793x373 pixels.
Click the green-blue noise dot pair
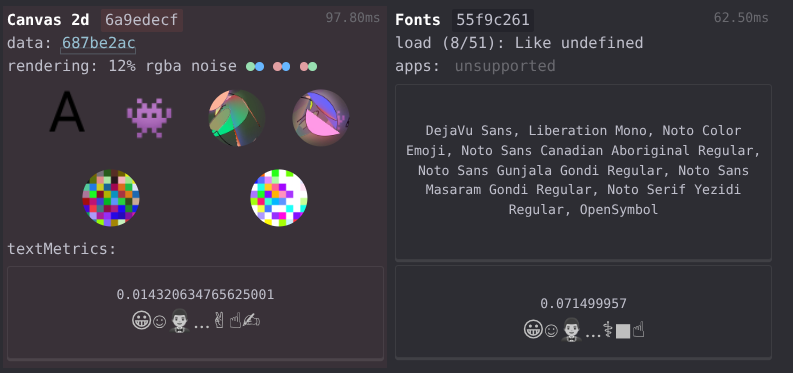click(255, 66)
